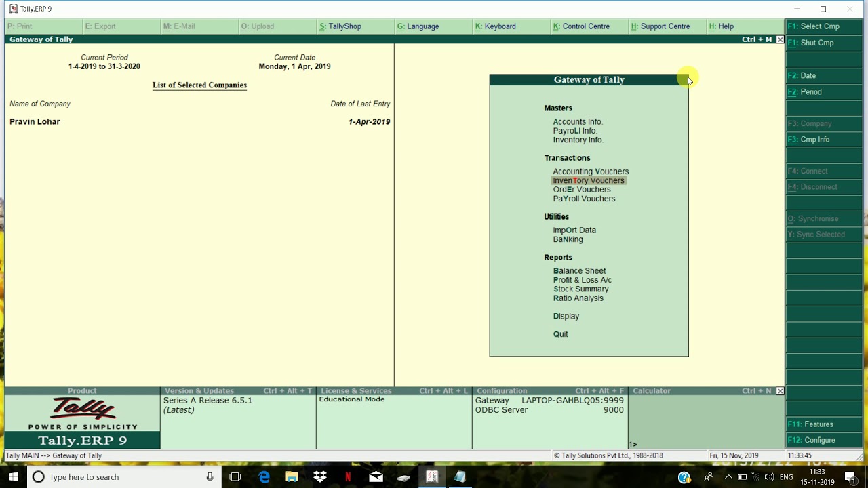Expand hidden system tray icons chevron
Screen dimensions: 868x488
tap(728, 477)
